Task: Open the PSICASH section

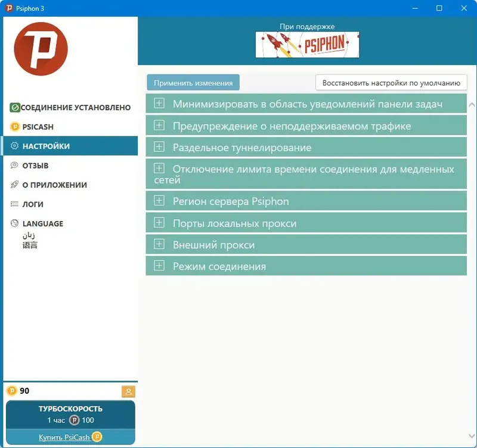Action: coord(70,126)
